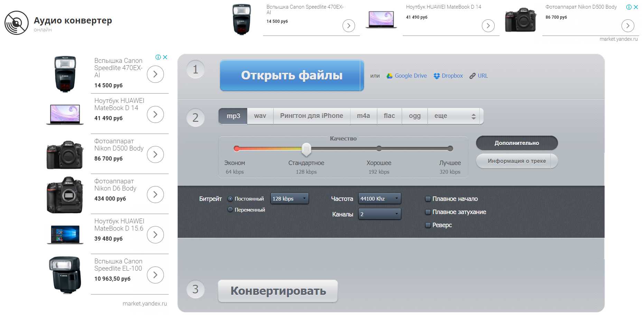
Task: Close the top banner ad with X
Action: [636, 7]
